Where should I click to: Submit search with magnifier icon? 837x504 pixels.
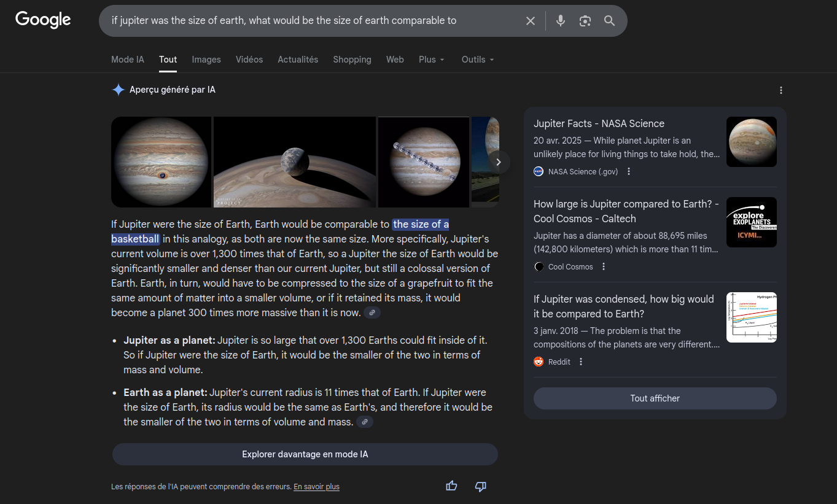[x=609, y=21]
